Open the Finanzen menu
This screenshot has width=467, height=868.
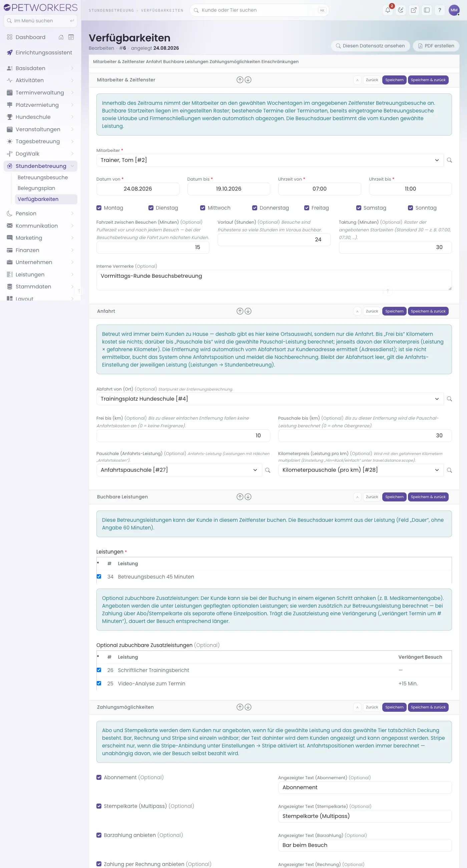point(40,250)
